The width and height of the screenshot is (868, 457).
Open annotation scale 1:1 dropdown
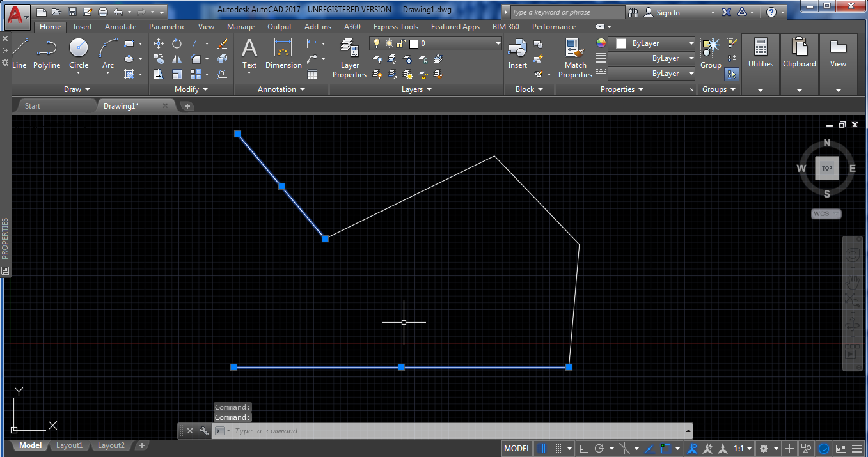[x=743, y=448]
